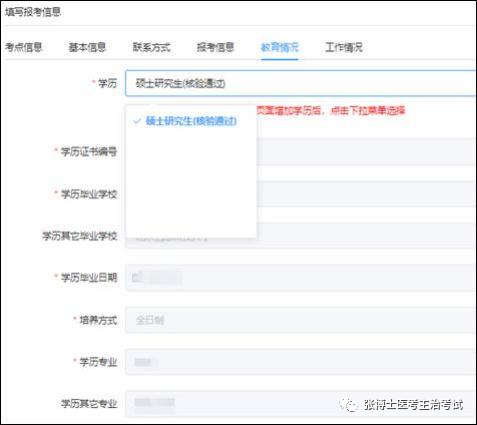This screenshot has width=477, height=425.
Task: Click the 培养方式 label
Action: (98, 320)
